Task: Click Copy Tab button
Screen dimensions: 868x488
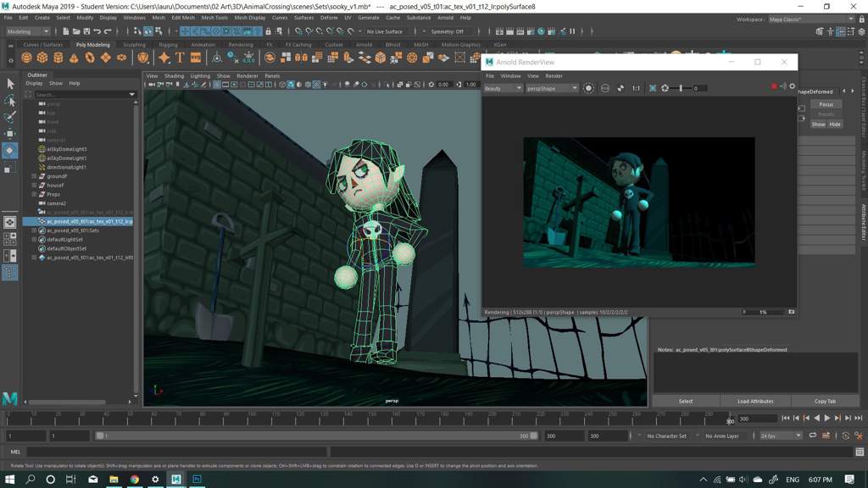Action: (825, 401)
